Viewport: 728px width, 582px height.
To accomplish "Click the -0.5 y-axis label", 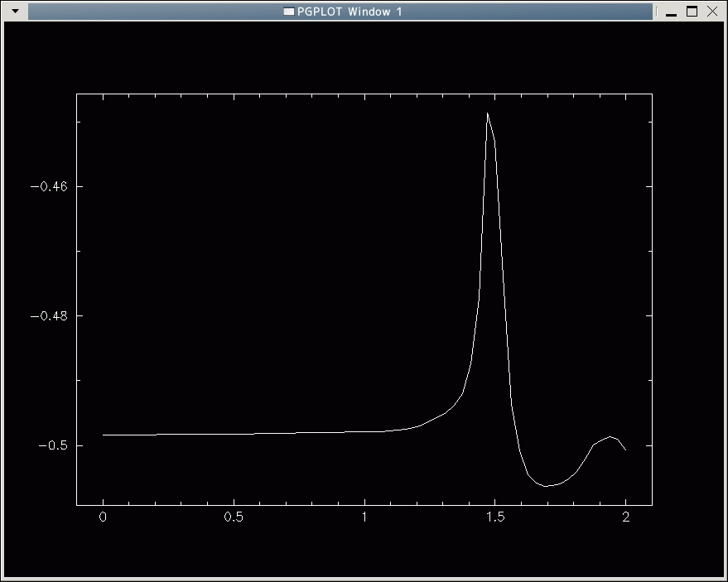I will 52,445.
